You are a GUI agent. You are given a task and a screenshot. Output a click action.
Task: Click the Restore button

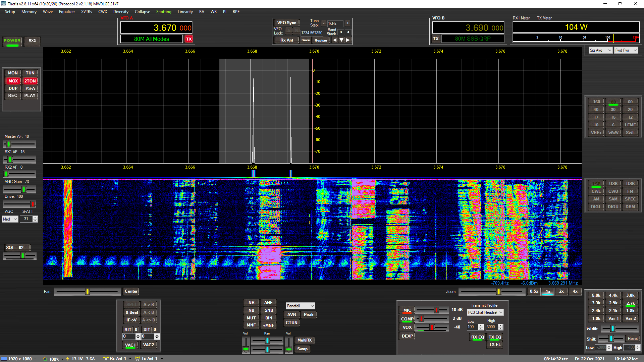(321, 40)
